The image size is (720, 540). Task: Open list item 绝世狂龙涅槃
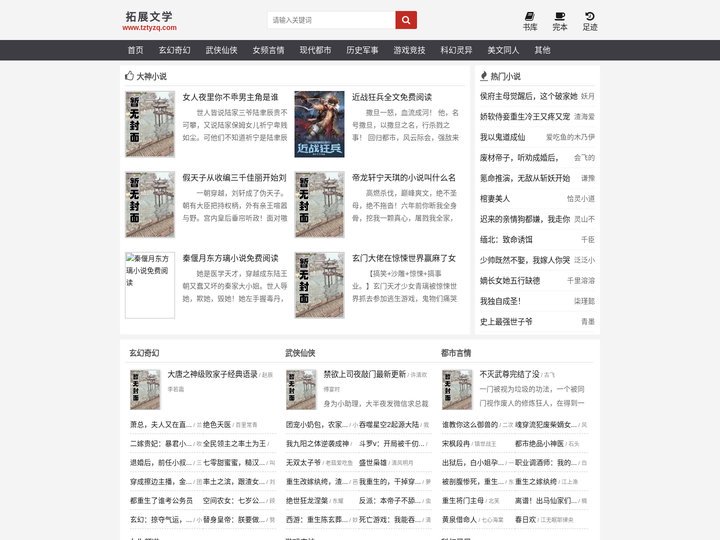(x=307, y=501)
